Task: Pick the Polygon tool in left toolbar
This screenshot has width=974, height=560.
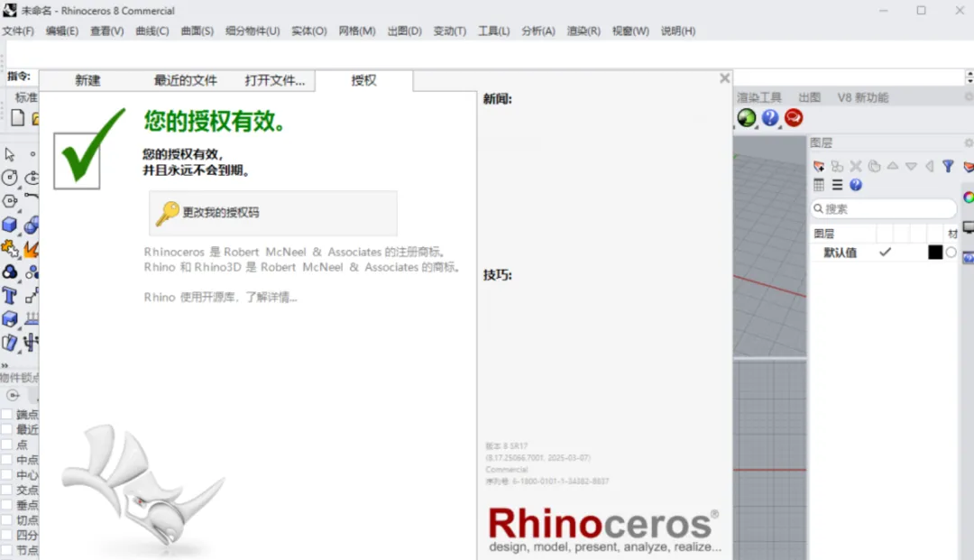Action: pos(9,201)
